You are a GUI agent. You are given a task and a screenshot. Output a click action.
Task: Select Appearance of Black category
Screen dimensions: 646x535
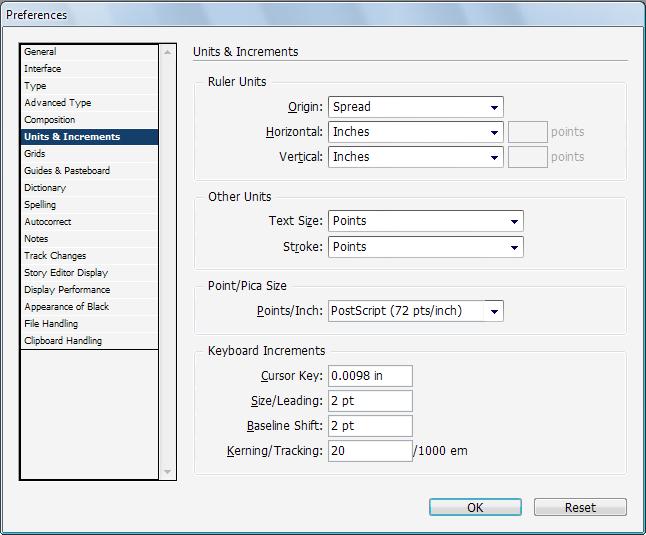pos(89,307)
